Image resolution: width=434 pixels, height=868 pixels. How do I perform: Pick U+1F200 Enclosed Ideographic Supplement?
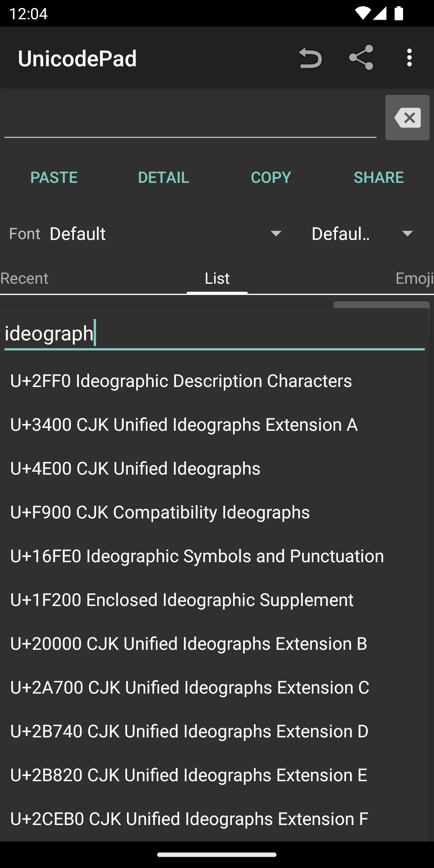(x=182, y=600)
